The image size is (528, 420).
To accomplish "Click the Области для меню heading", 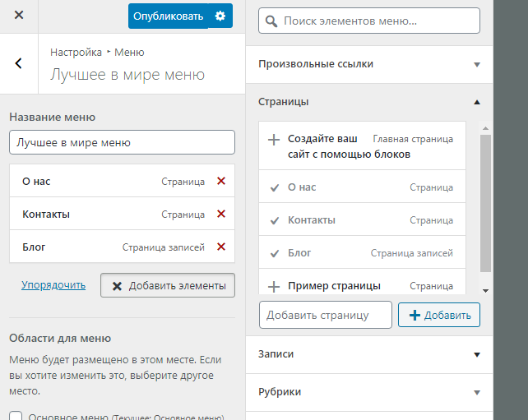I will click(x=60, y=338).
